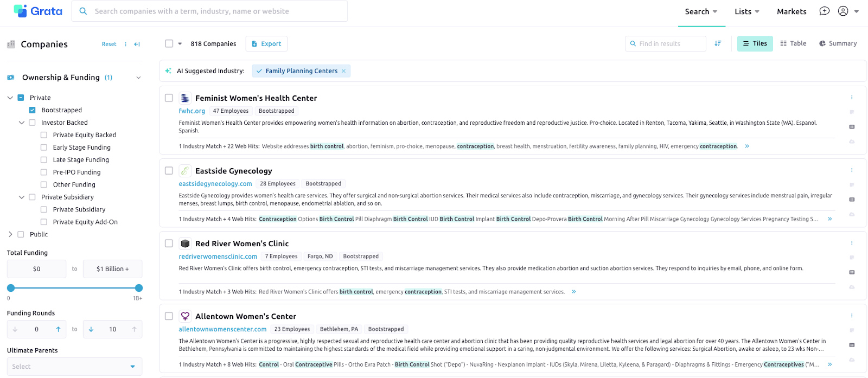This screenshot has height=378, width=868.
Task: Check Private Equity Backed filter
Action: 44,135
